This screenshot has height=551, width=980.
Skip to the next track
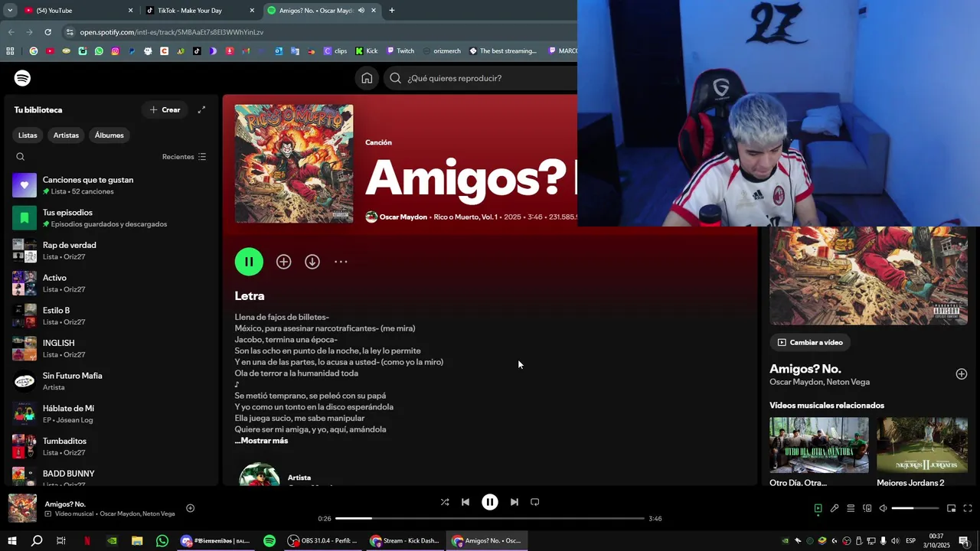point(514,502)
